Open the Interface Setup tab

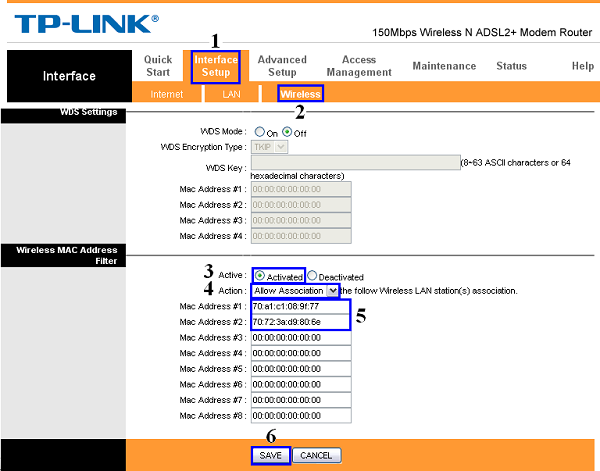click(x=216, y=66)
